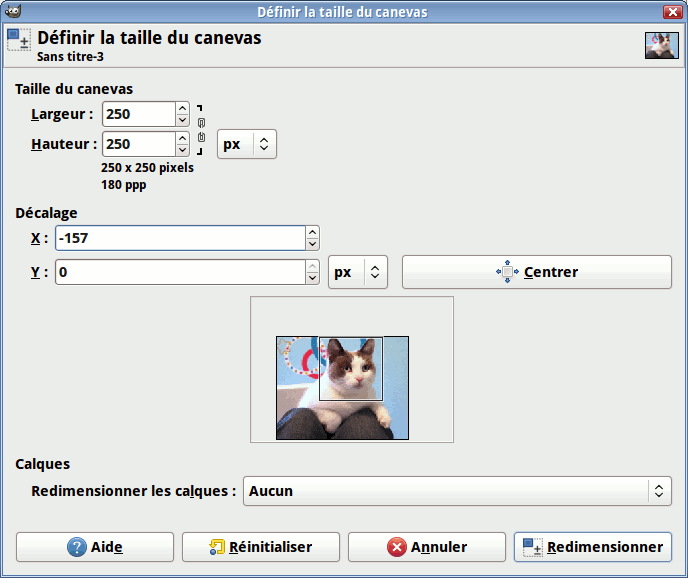The width and height of the screenshot is (688, 578).
Task: Focus the Largeur width field
Action: pos(138,114)
